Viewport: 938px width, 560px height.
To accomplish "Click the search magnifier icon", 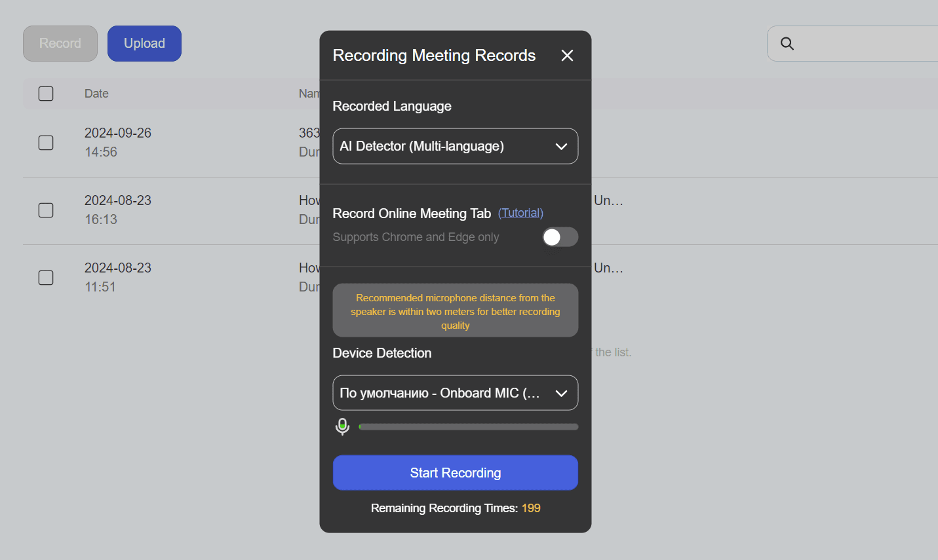I will pyautogui.click(x=787, y=44).
